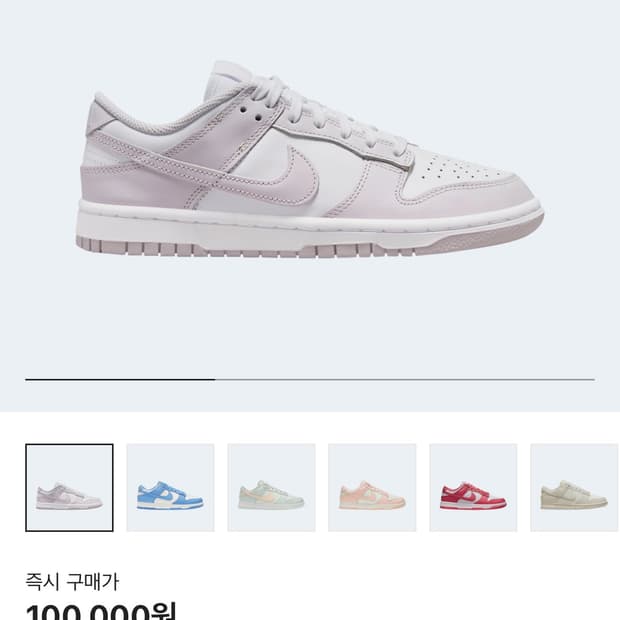The image size is (620, 620).
Task: Select the lilac pink Dunk thumbnail
Action: point(69,488)
